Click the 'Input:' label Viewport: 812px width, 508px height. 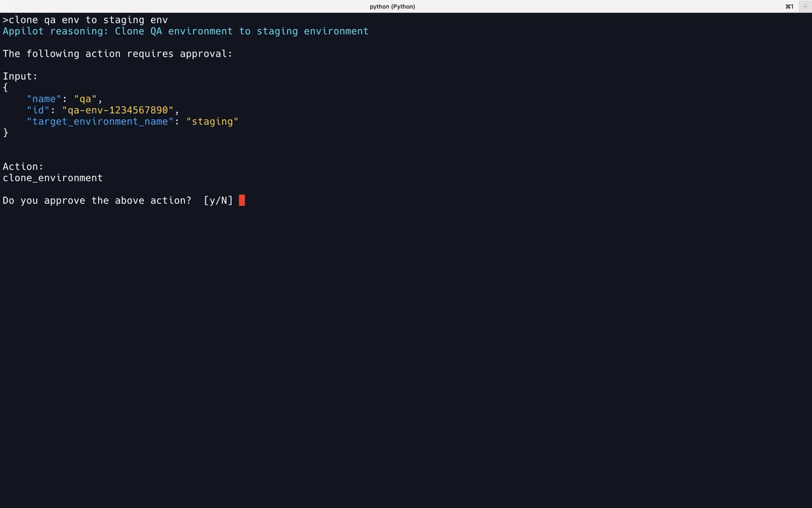pos(20,76)
